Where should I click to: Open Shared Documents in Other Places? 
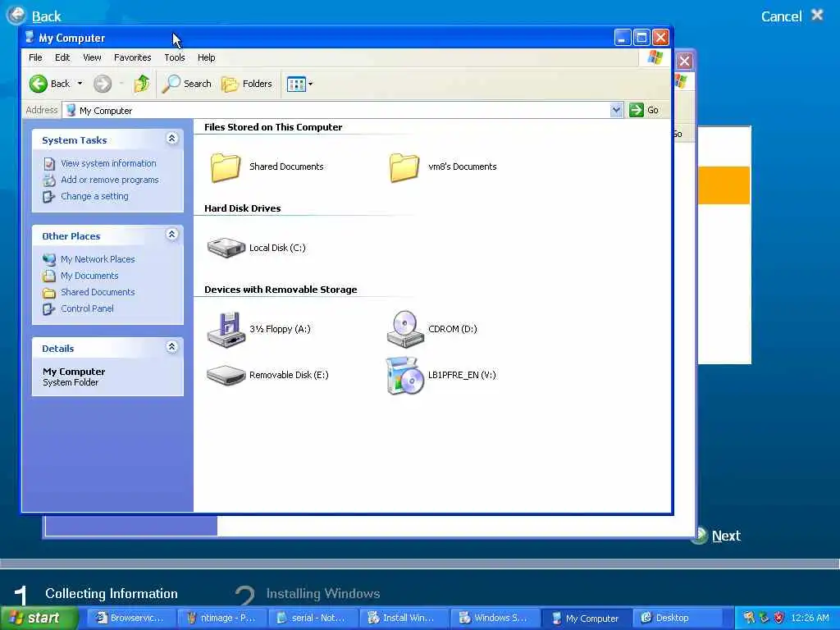(98, 293)
